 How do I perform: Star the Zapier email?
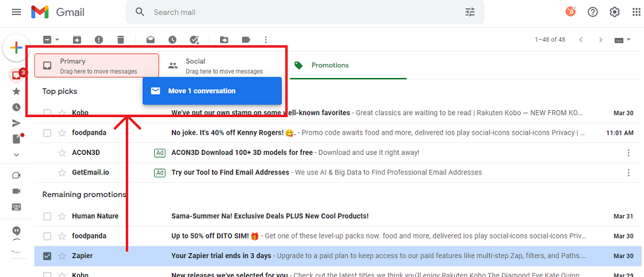pos(62,256)
